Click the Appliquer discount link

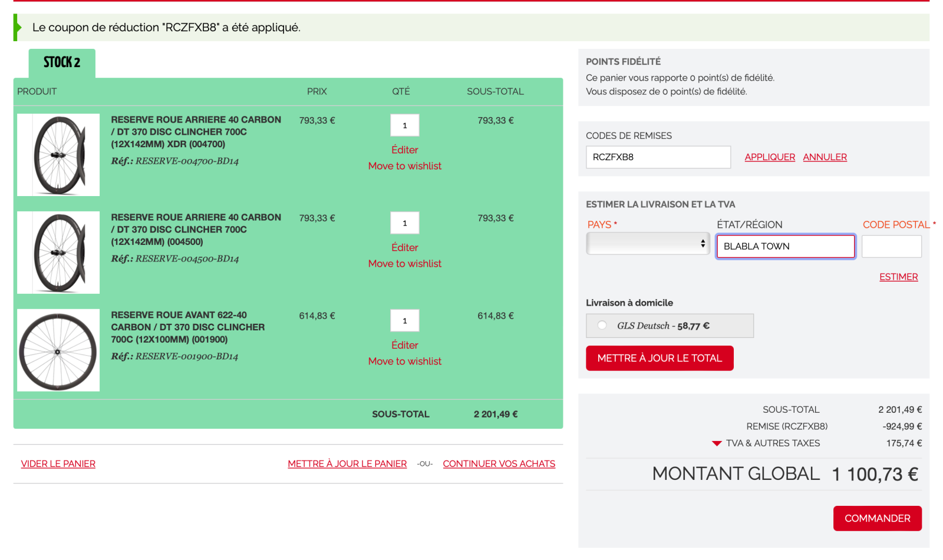769,157
